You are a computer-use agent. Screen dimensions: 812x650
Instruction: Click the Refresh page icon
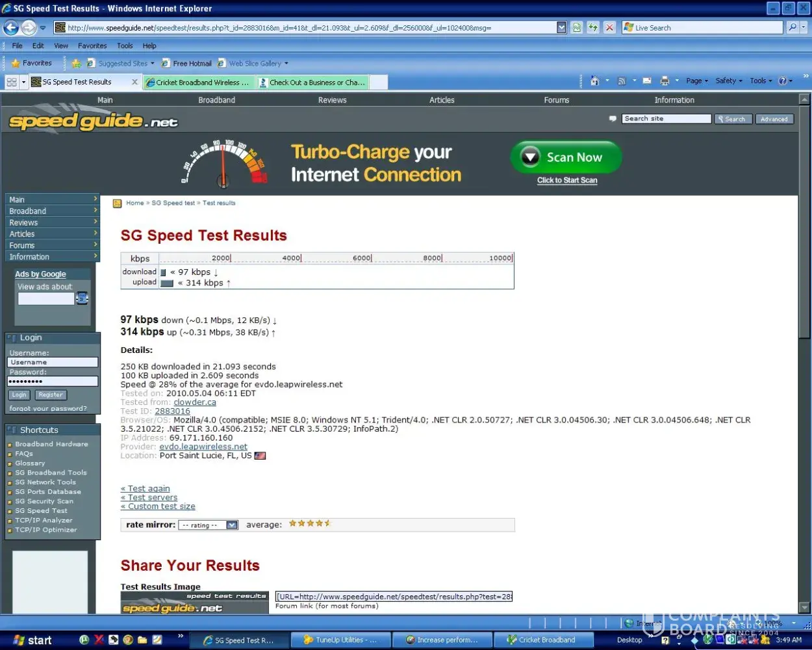[592, 27]
